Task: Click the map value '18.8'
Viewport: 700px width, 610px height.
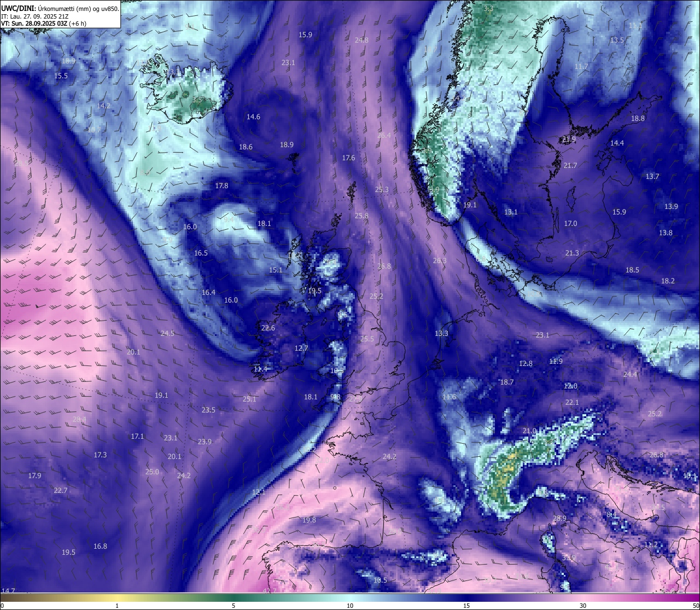Action: (638, 119)
